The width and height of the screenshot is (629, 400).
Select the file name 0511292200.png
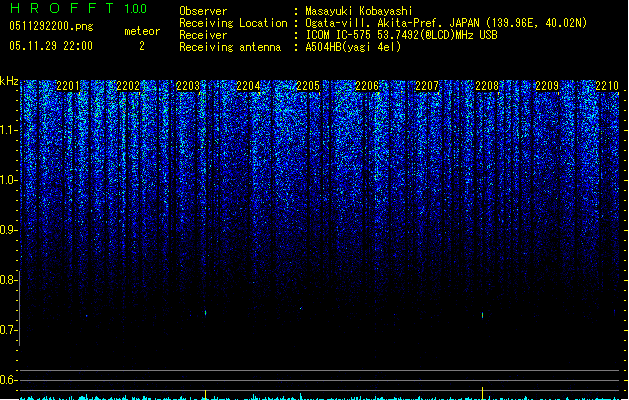click(51, 26)
